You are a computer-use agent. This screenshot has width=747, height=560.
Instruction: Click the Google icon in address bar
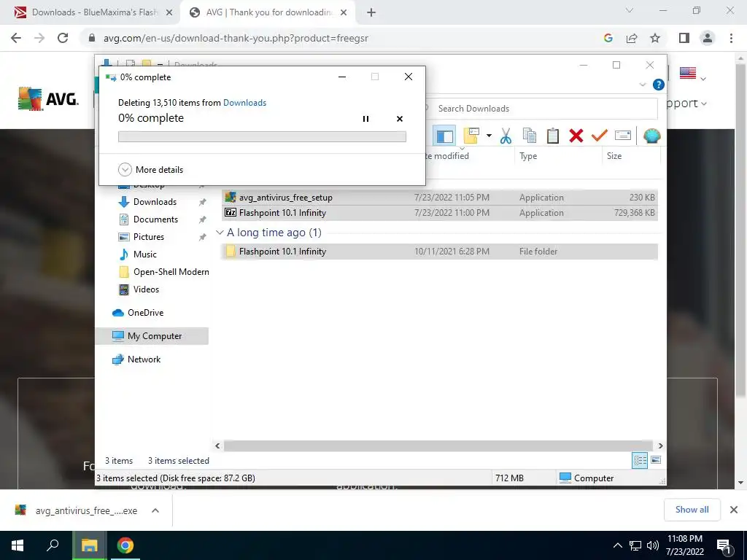pos(608,38)
